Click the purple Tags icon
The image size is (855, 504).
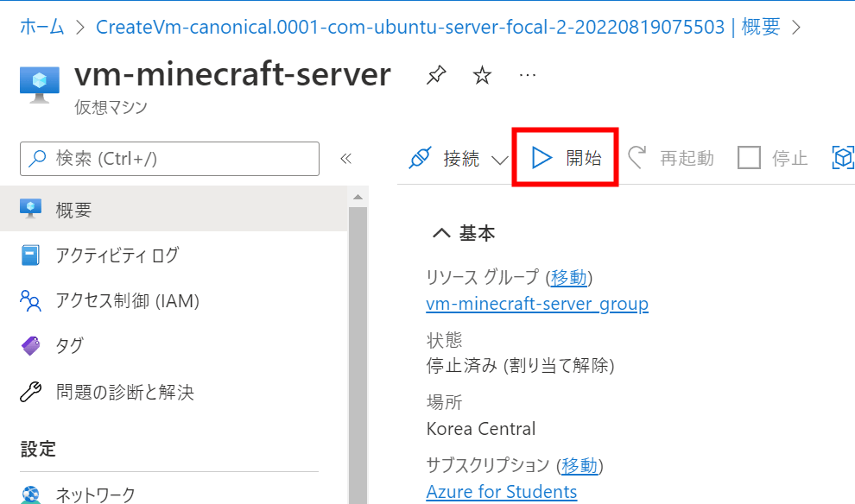click(x=30, y=346)
